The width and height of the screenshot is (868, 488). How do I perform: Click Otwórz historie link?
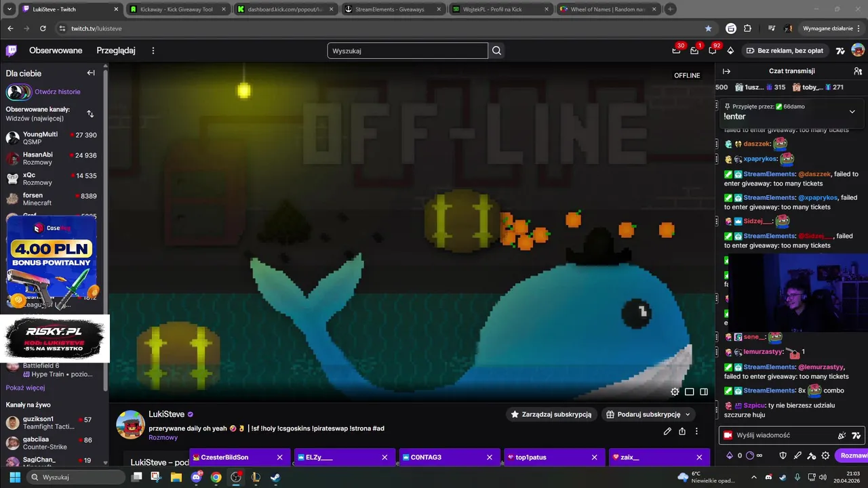click(x=58, y=91)
